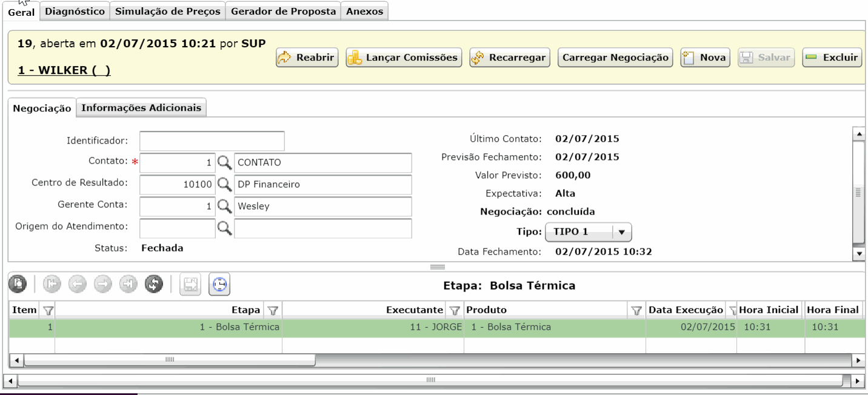868x395 pixels.
Task: Open the Informações Adicionais tab
Action: coord(141,108)
